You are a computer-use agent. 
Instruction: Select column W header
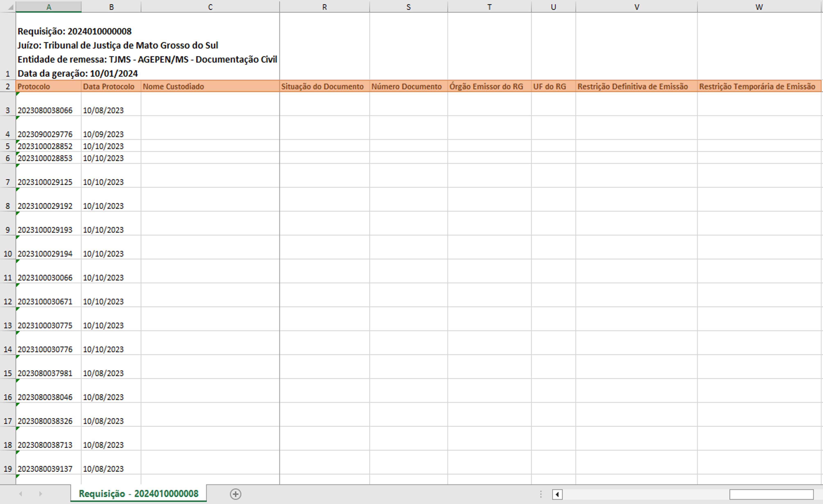pos(759,7)
